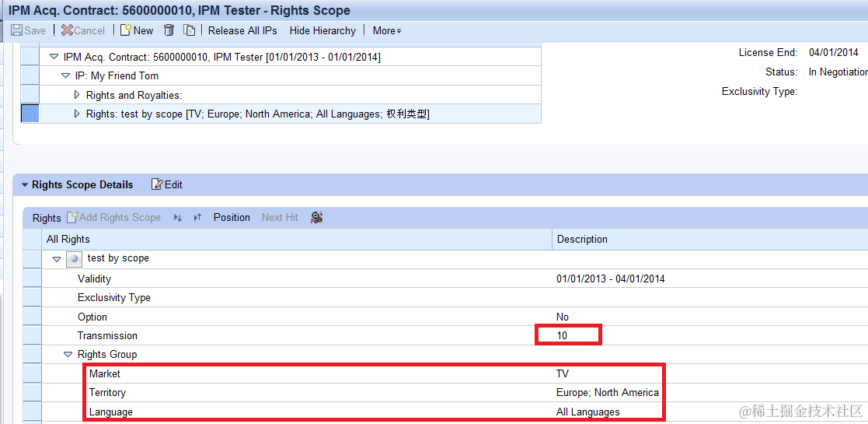Collapse the test by scope rights node
Viewport: 868px width, 424px height.
57,259
